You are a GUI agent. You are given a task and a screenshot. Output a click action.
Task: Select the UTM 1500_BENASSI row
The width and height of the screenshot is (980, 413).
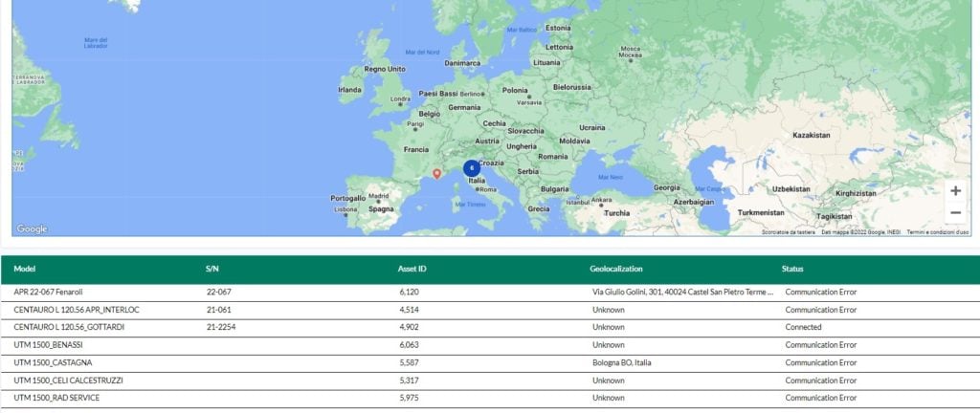tap(490, 345)
